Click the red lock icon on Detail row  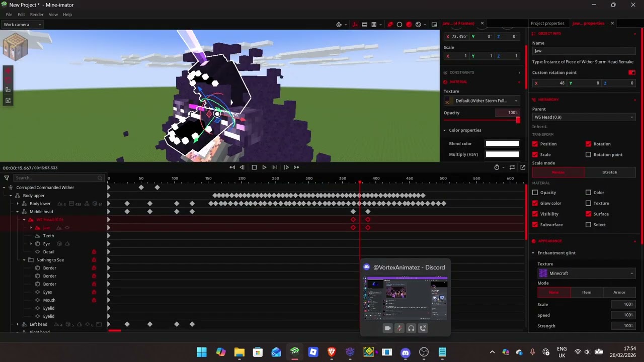(94, 252)
